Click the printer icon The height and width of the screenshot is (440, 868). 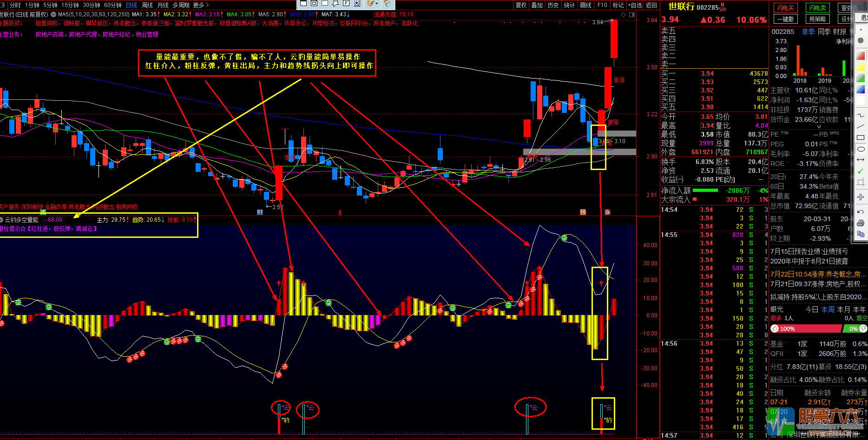tap(861, 223)
